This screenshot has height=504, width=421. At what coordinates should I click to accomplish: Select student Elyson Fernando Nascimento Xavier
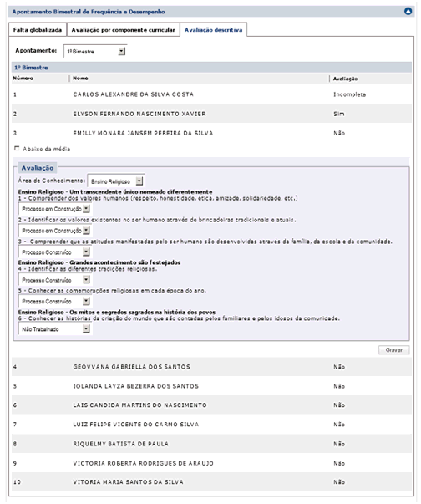(x=139, y=114)
